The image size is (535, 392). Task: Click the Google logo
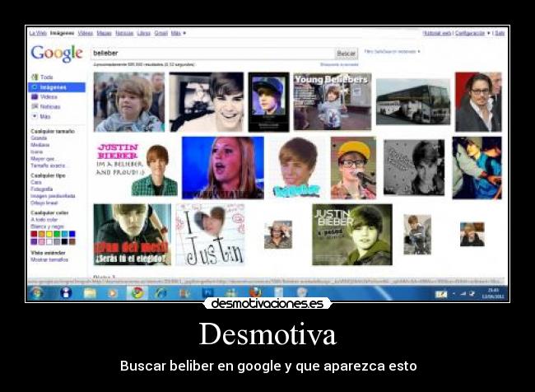coord(57,54)
